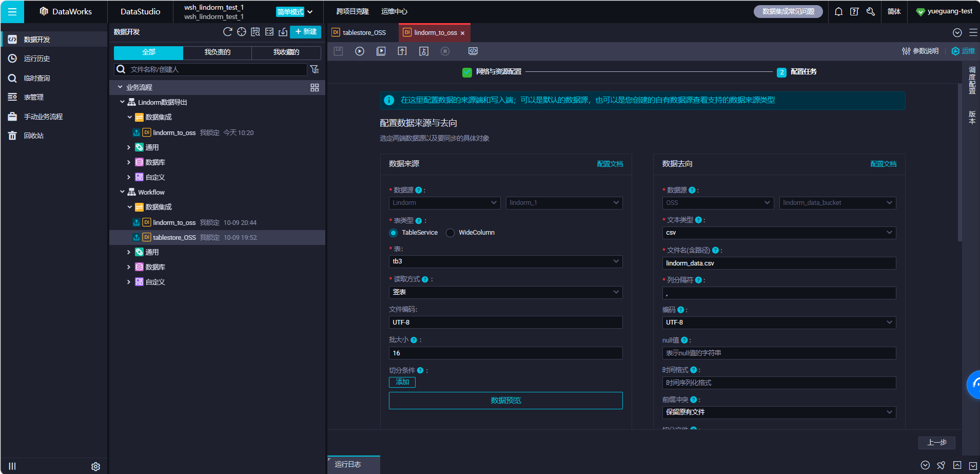Image resolution: width=980 pixels, height=474 pixels.
Task: Close the lindorm_to_oss tab
Action: tap(462, 33)
